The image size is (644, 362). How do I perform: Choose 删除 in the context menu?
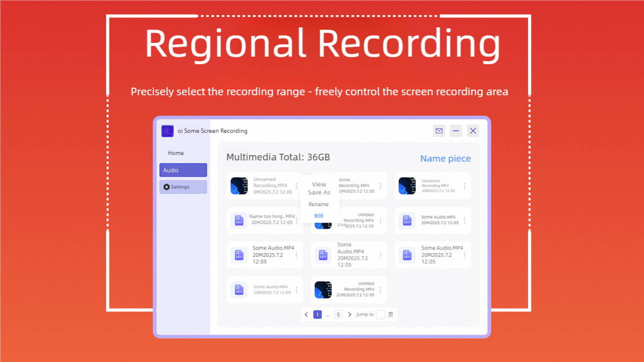319,216
